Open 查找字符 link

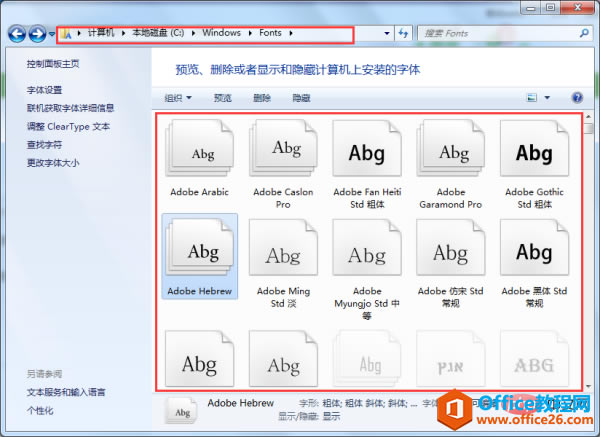pos(44,145)
